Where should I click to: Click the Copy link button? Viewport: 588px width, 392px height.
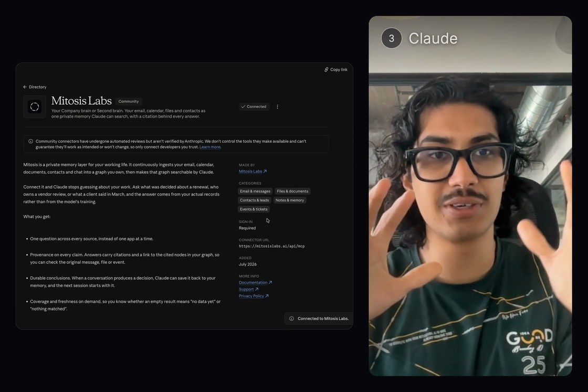pyautogui.click(x=335, y=70)
